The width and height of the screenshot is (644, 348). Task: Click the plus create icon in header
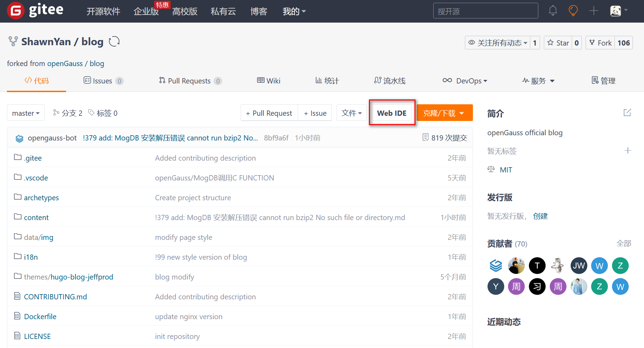coord(594,11)
